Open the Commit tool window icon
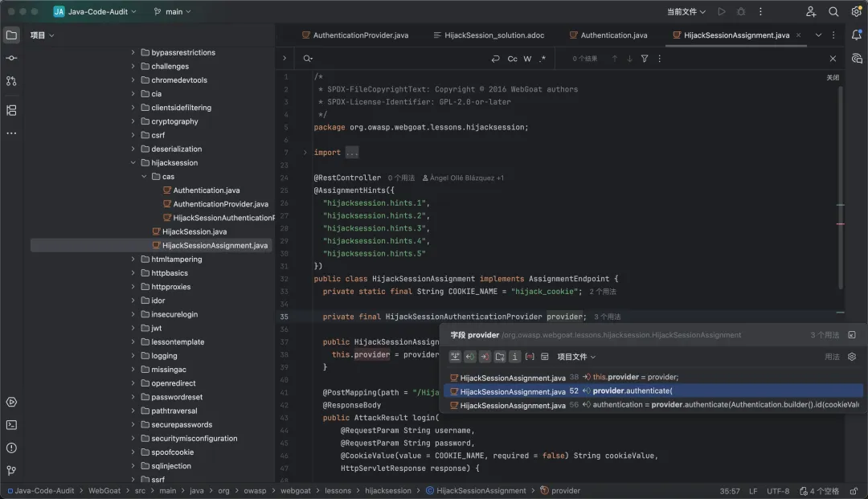The height and width of the screenshot is (499, 868). coord(11,58)
